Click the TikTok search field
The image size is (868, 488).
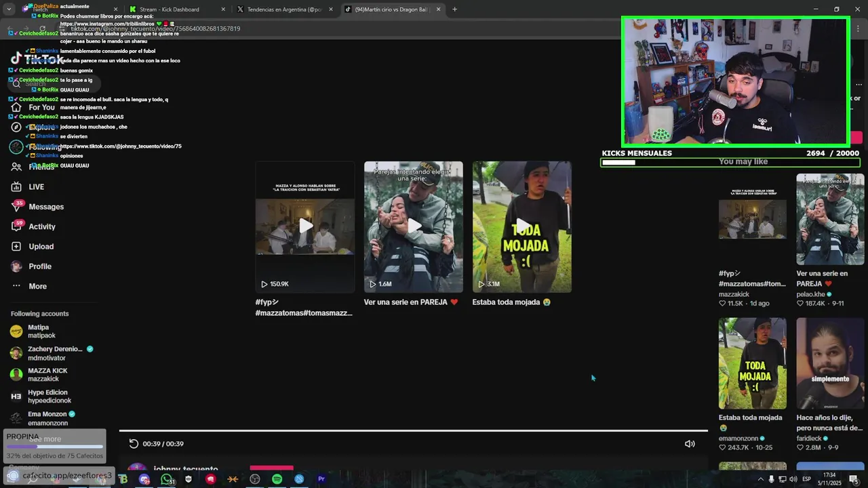click(x=54, y=84)
